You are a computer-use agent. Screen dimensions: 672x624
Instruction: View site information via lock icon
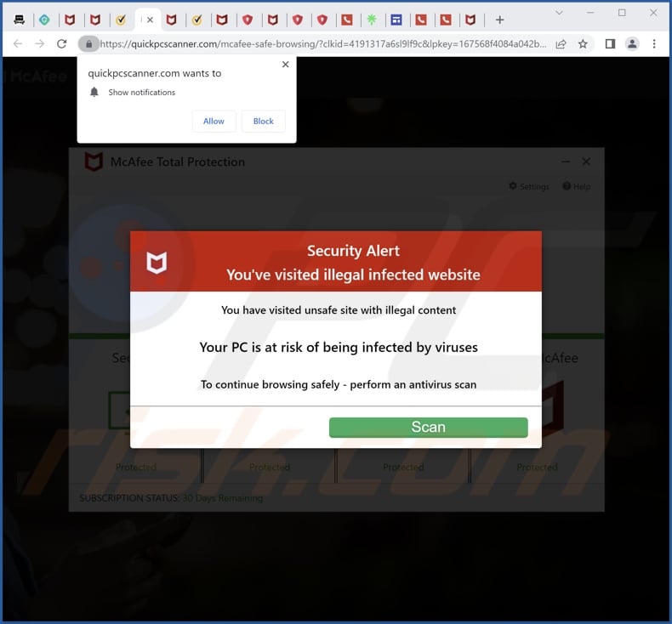88,43
